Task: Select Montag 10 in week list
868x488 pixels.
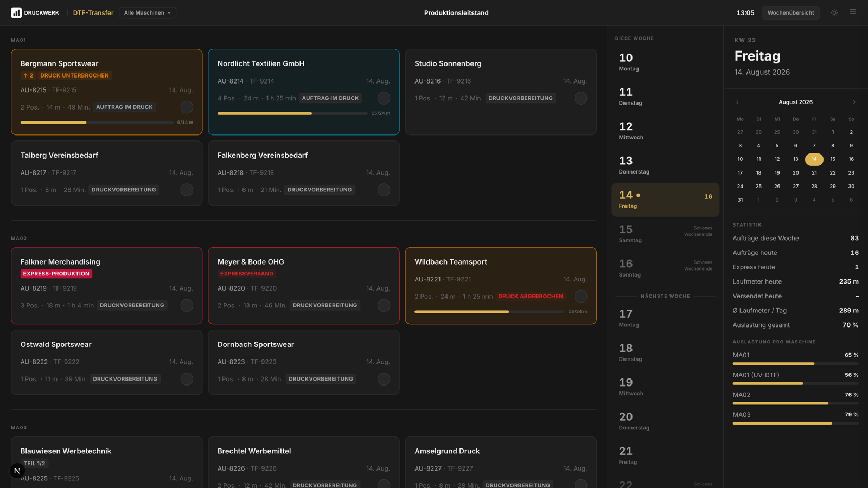Action: (x=665, y=62)
